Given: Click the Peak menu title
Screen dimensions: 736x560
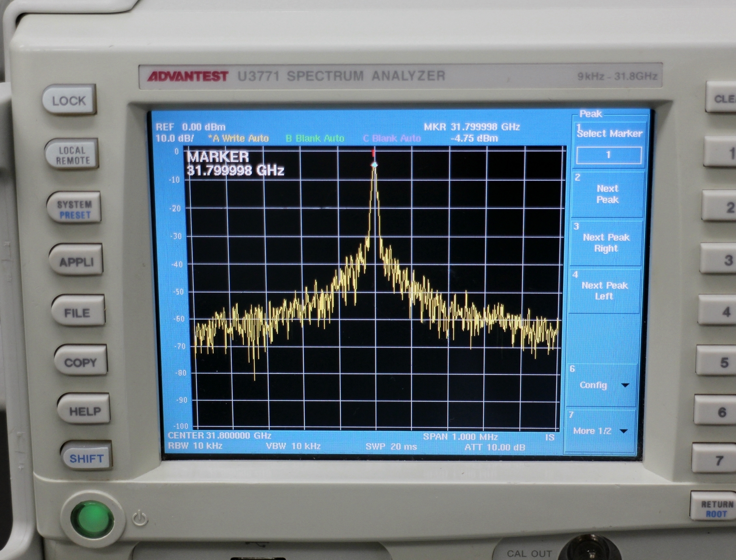Looking at the screenshot, I should click(590, 114).
